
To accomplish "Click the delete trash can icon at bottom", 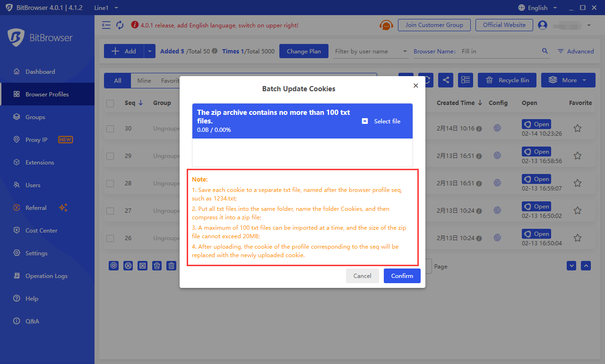I will [x=172, y=266].
